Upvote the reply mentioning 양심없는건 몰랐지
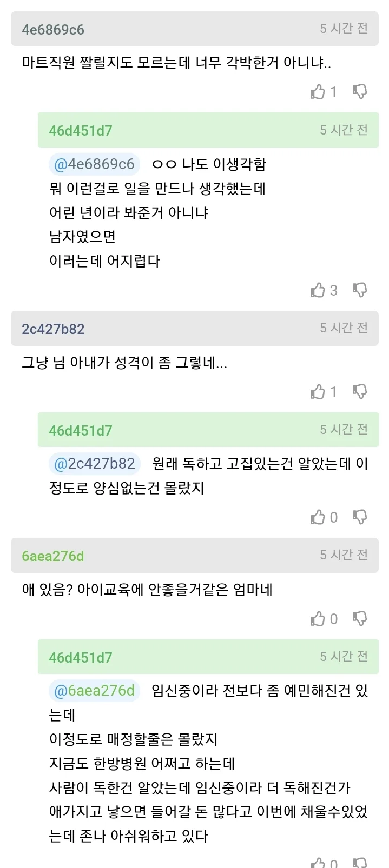This screenshot has height=868, width=389. (x=318, y=517)
